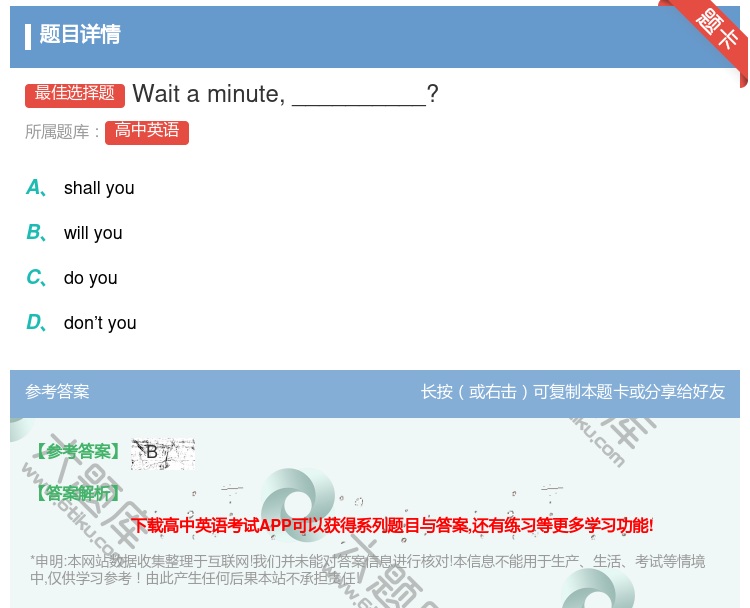Click the teal letter B option marker
Screen dimensions: 750x608
(36, 232)
